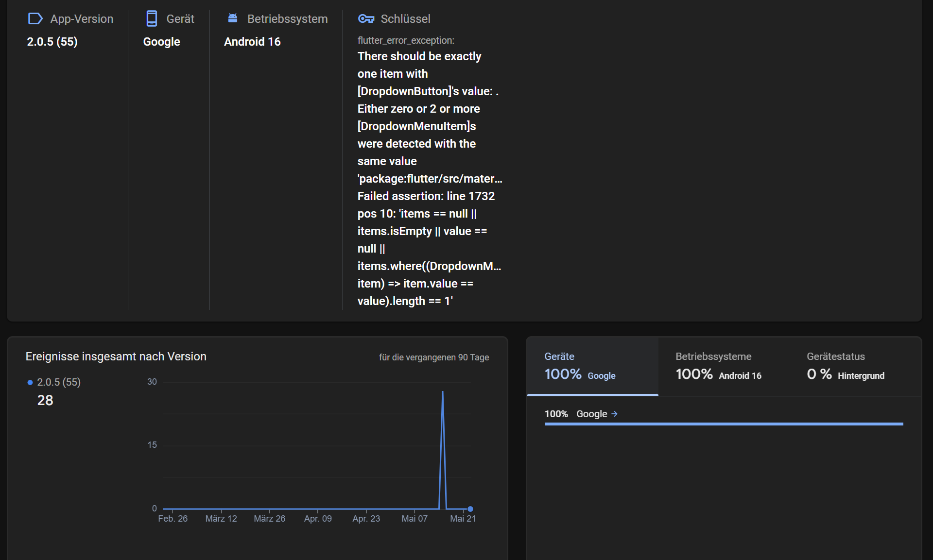Select the Geräte tab
The height and width of the screenshot is (560, 933).
[592, 366]
